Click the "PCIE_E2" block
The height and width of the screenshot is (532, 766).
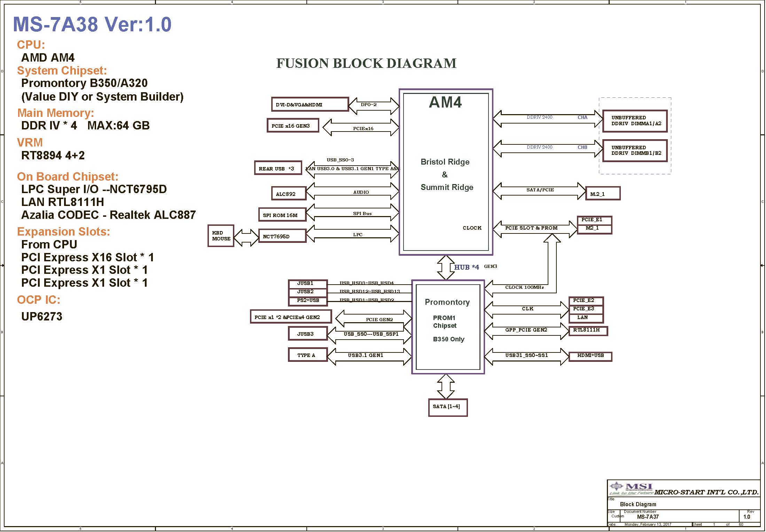pos(586,301)
